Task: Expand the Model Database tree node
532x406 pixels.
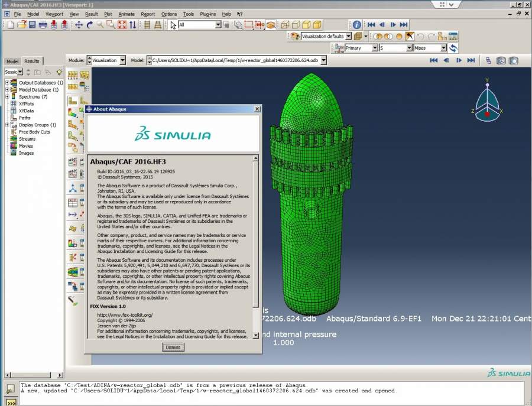Action: tap(7, 90)
